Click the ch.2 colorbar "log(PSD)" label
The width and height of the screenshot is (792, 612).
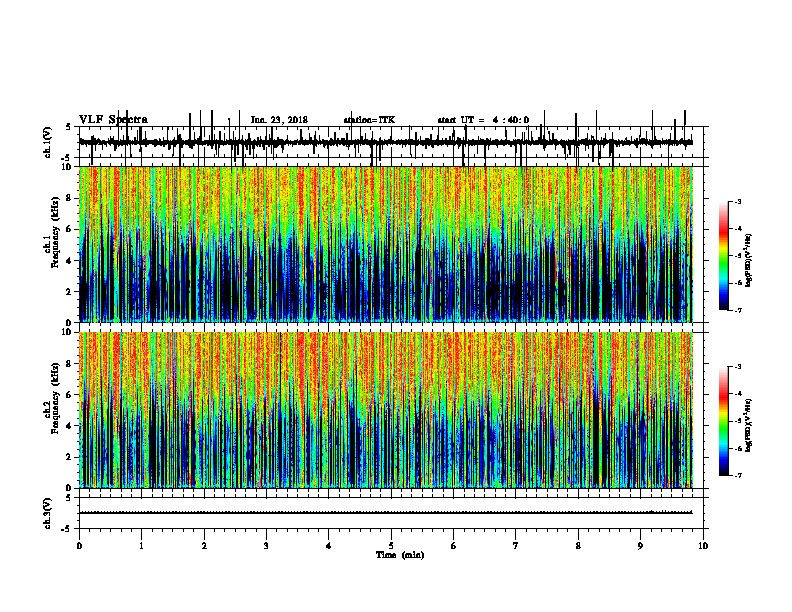(748, 425)
